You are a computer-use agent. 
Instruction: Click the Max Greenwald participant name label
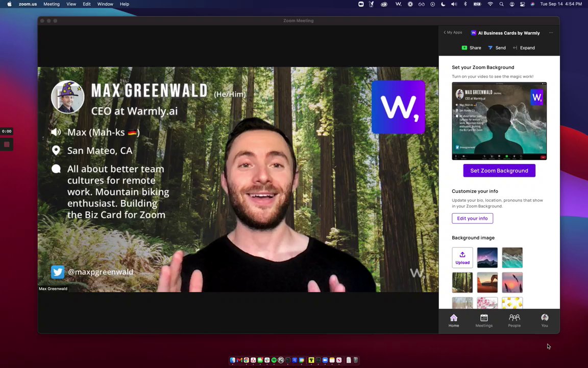tap(53, 289)
